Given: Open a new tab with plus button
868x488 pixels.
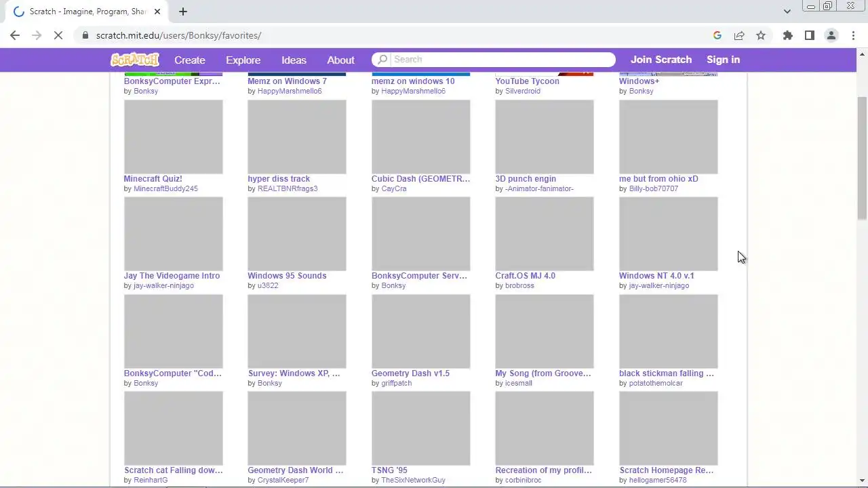Looking at the screenshot, I should point(182,12).
